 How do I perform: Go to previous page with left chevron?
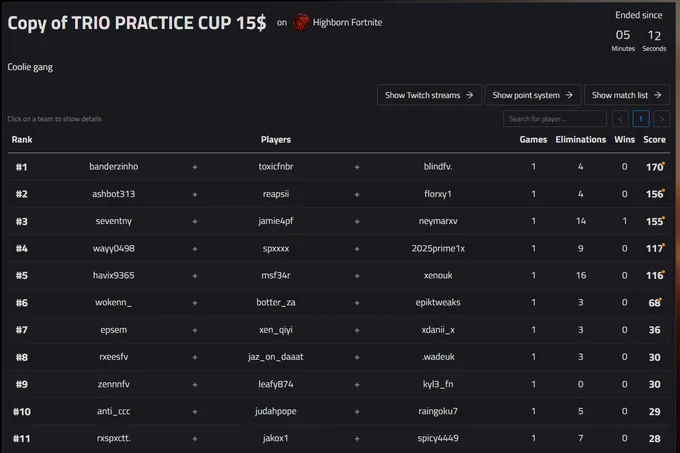(x=620, y=119)
